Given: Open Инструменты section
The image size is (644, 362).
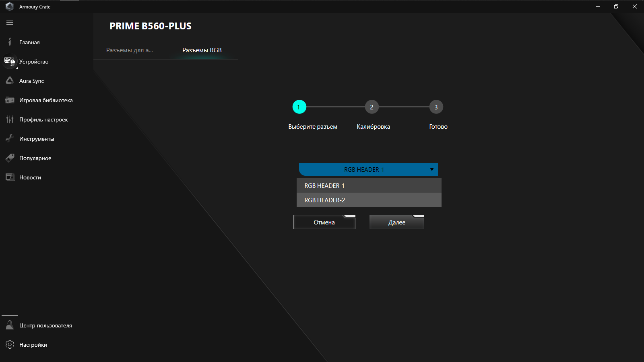Looking at the screenshot, I should (37, 139).
